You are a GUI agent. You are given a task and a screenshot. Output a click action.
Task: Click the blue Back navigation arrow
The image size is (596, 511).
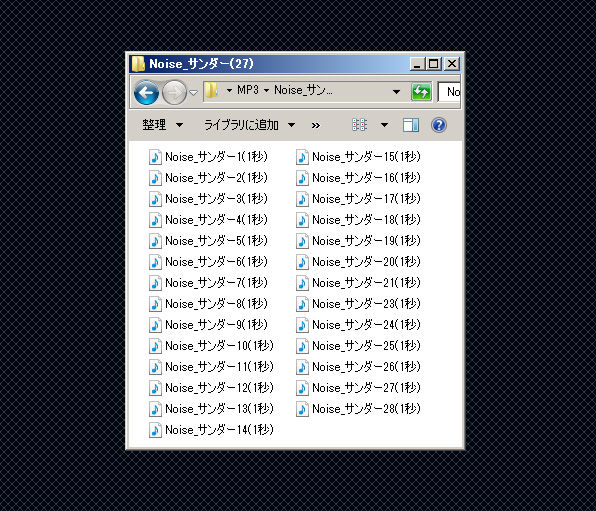pos(146,92)
